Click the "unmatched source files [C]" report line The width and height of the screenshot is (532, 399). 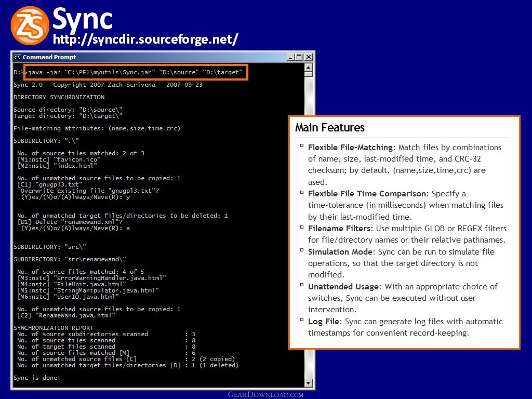point(126,360)
